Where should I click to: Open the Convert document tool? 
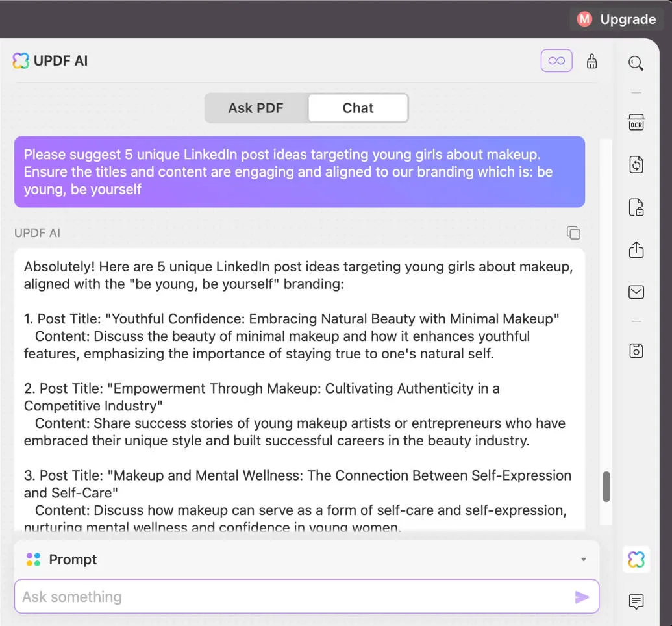click(636, 164)
